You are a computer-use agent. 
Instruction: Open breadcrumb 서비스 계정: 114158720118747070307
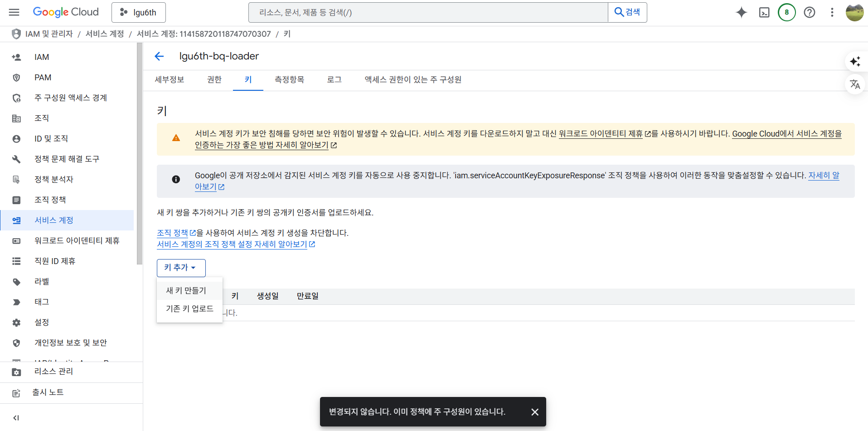(204, 34)
